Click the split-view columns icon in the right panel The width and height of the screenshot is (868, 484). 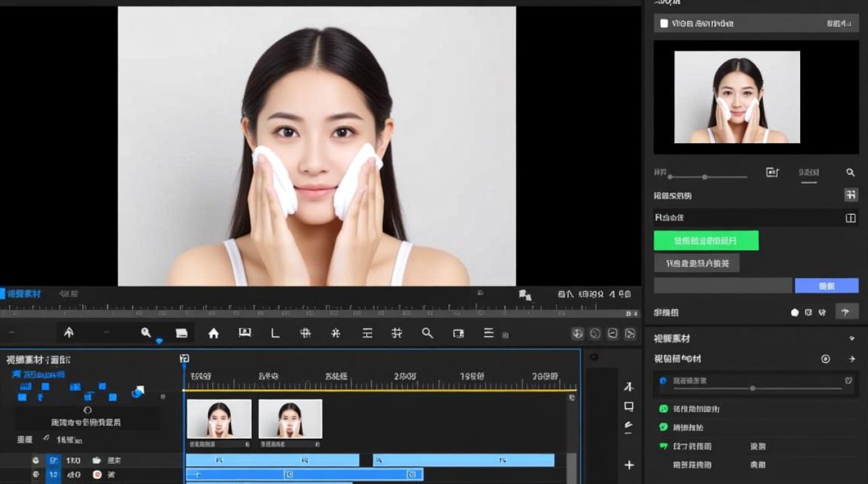pos(851,218)
